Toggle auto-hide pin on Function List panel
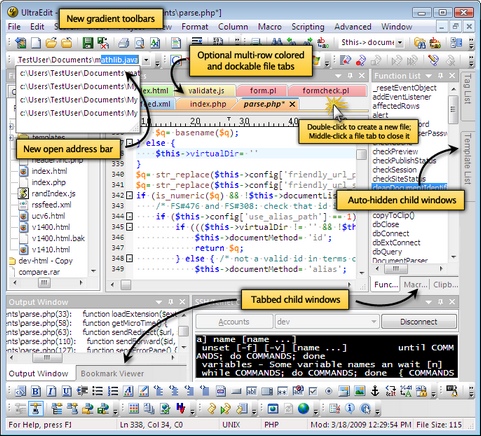Viewport: 481px width, 436px height. pyautogui.click(x=441, y=76)
